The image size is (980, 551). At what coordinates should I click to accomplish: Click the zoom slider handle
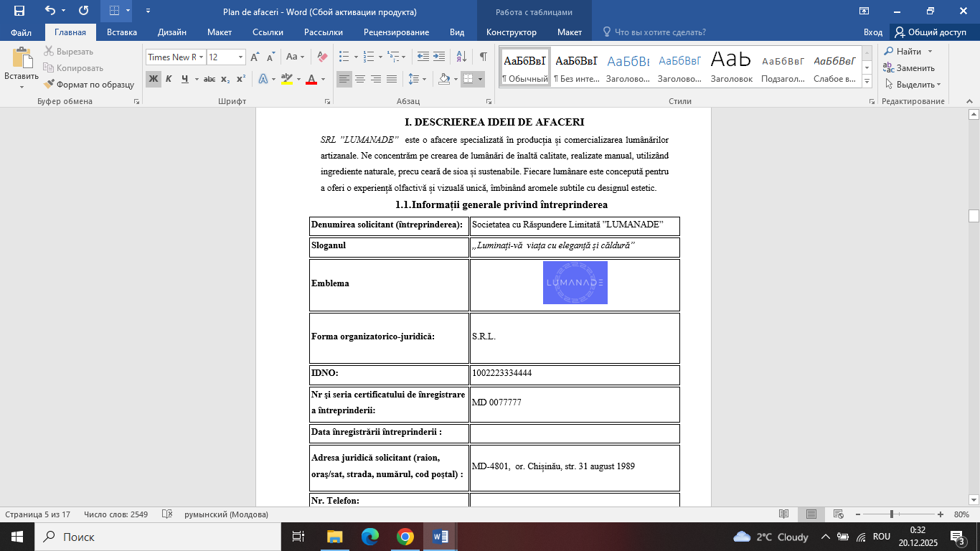(x=892, y=514)
